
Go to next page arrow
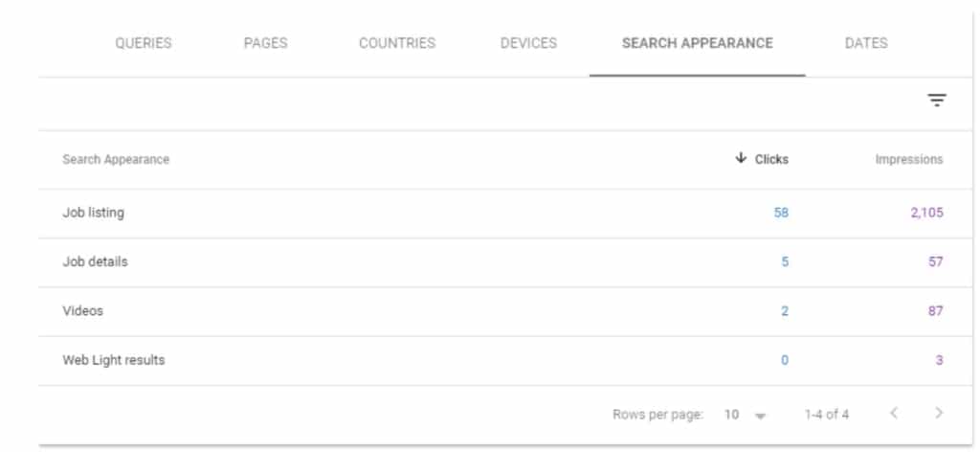(939, 414)
